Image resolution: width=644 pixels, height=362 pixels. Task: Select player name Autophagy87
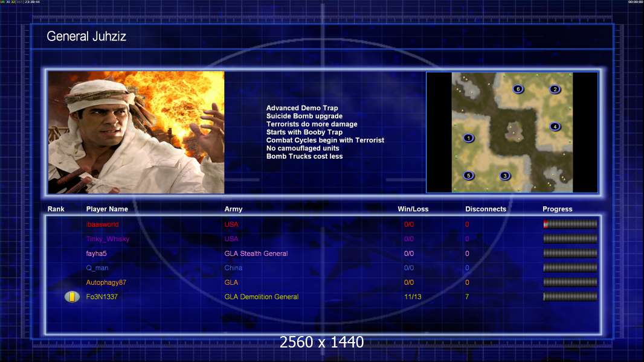click(106, 282)
